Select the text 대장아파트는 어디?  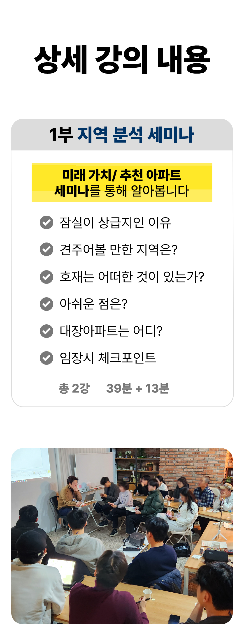pos(111,331)
